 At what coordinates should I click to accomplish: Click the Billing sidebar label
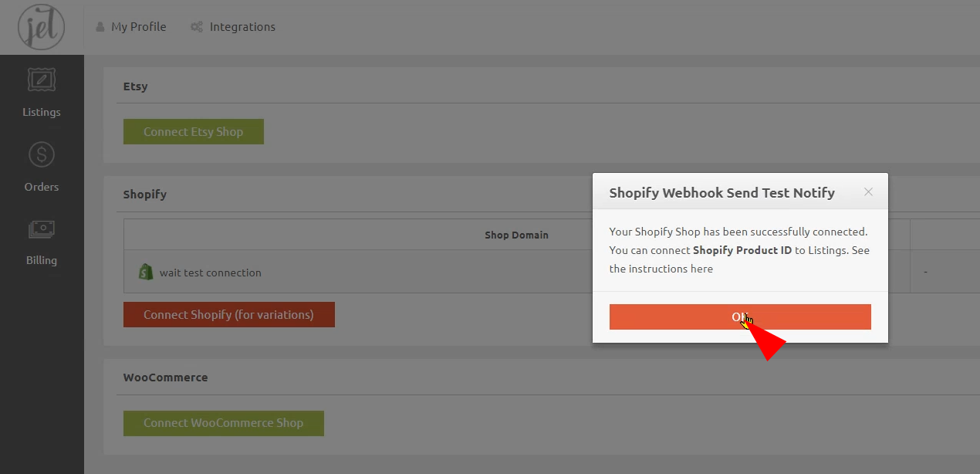[42, 260]
